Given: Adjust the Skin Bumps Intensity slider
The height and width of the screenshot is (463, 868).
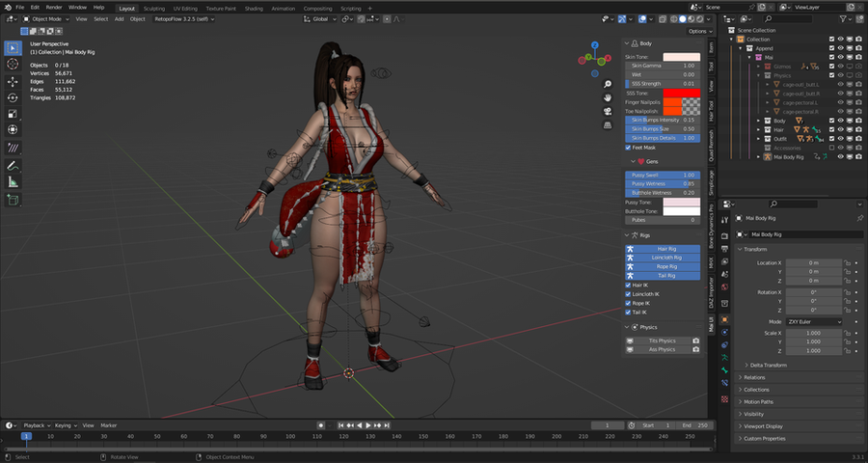Looking at the screenshot, I should tap(663, 121).
